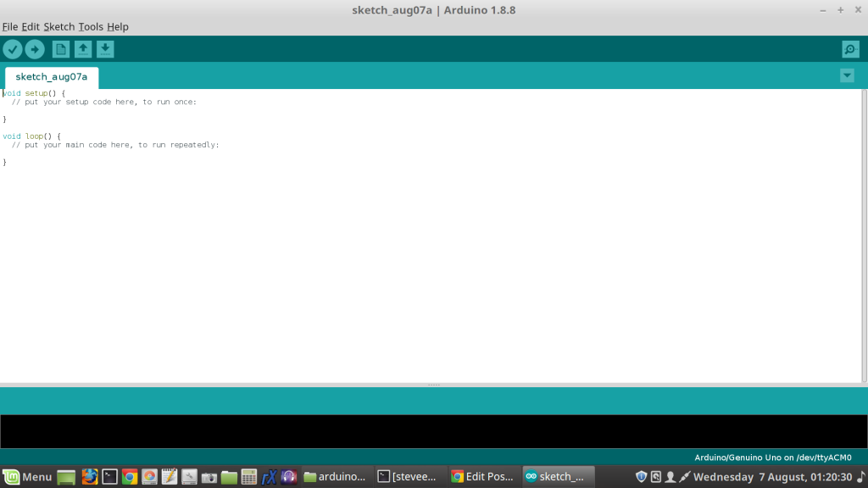868x488 pixels.
Task: Open the Tools menu
Action: pos(91,26)
